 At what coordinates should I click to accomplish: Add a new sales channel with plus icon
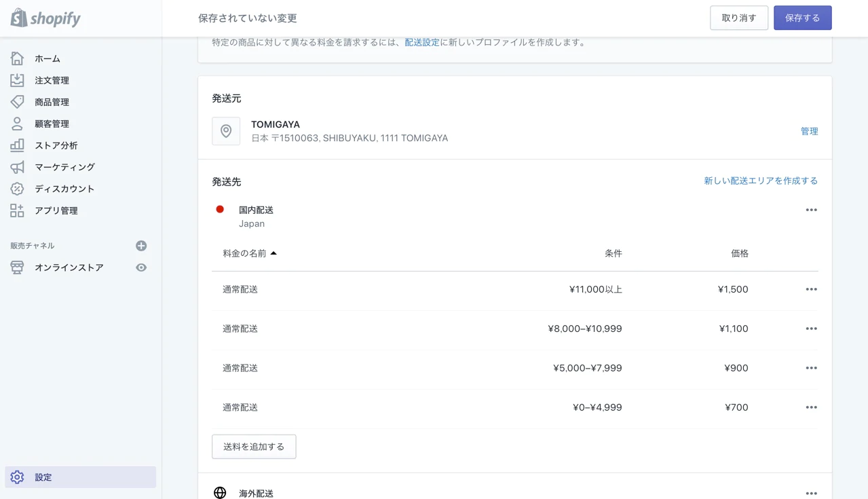point(141,246)
